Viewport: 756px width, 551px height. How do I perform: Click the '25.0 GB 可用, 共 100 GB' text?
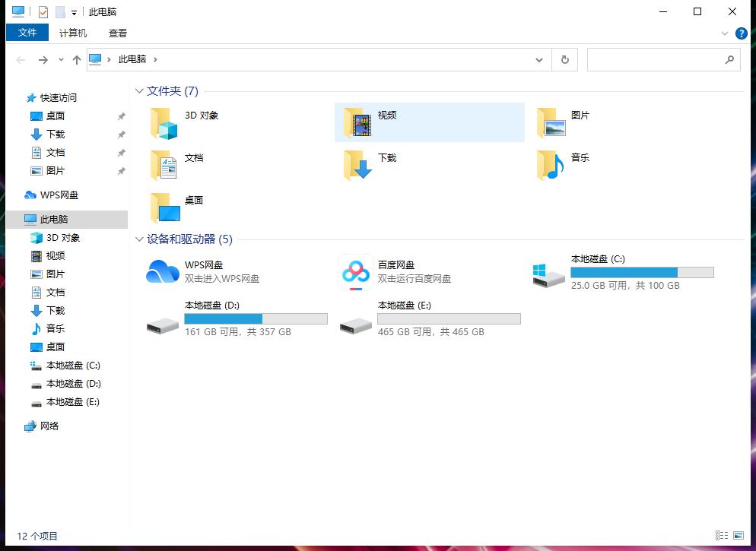click(625, 286)
